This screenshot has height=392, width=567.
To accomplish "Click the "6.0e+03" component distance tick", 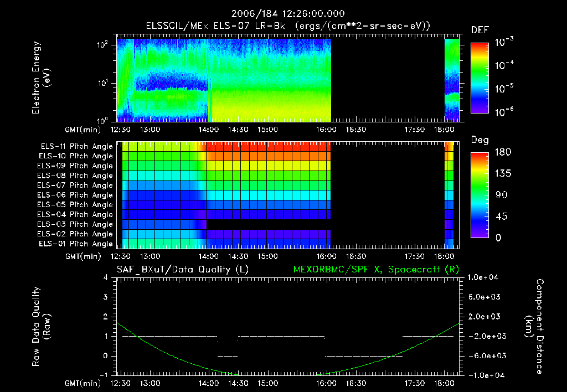I will pos(484,297).
